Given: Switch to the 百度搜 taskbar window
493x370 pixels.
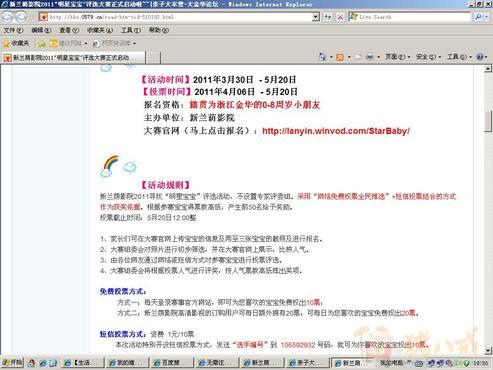Looking at the screenshot, I should pos(171,363).
